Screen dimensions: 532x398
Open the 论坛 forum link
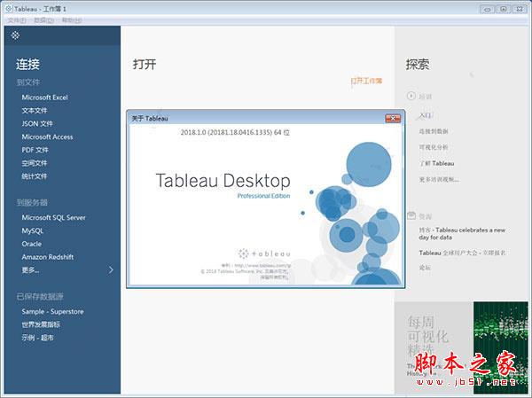(x=425, y=268)
